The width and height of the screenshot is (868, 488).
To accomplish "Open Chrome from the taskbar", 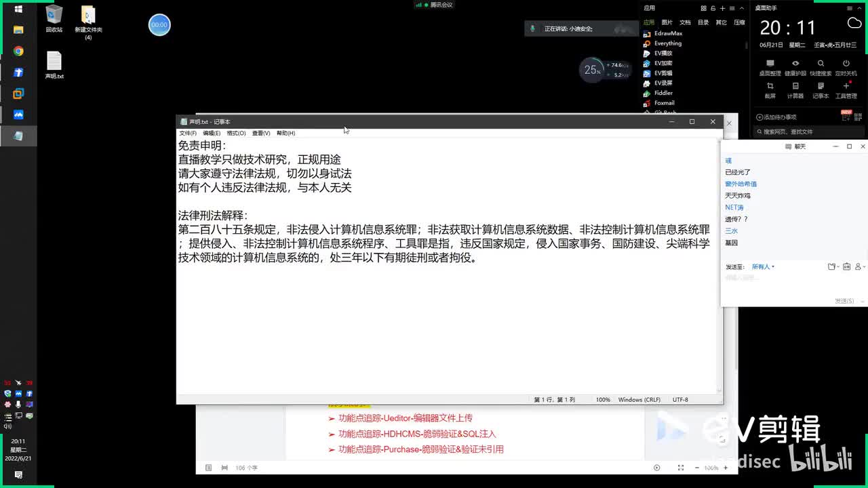I will 18,51.
